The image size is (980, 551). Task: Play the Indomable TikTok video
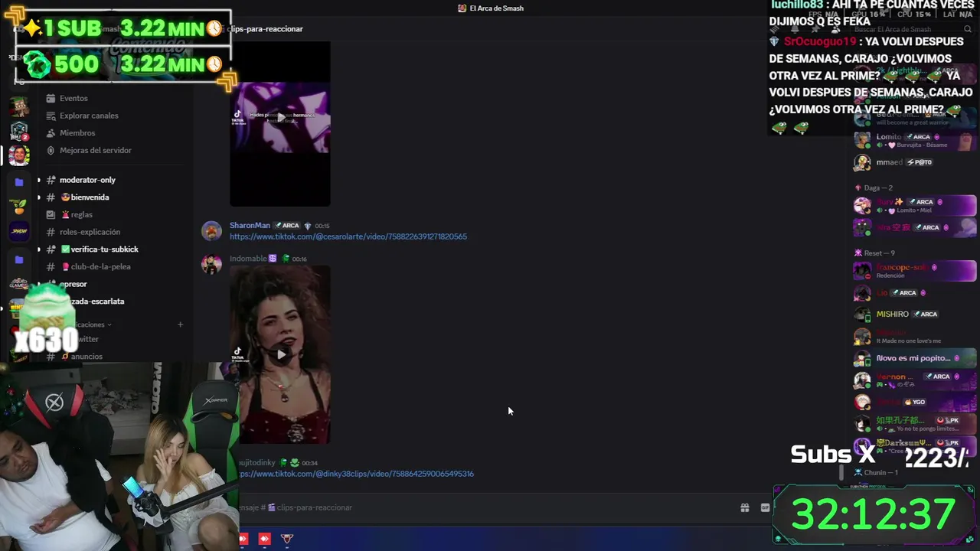click(x=281, y=354)
